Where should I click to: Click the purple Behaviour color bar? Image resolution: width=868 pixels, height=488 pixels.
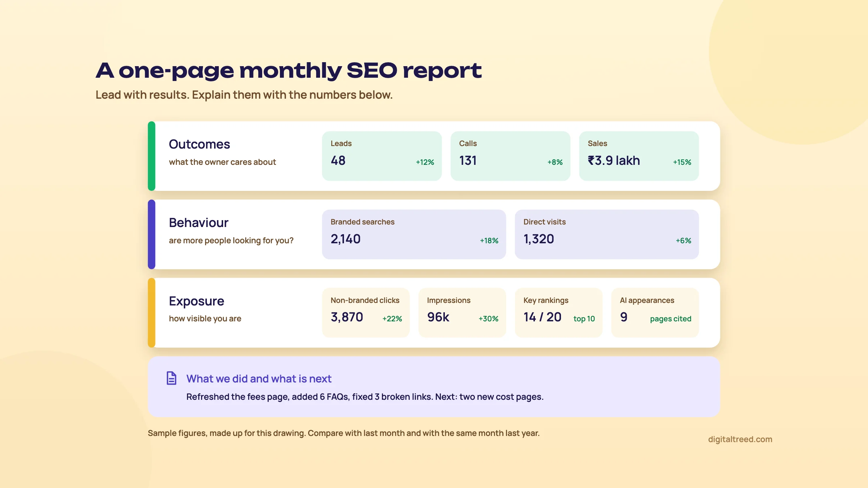coord(152,234)
